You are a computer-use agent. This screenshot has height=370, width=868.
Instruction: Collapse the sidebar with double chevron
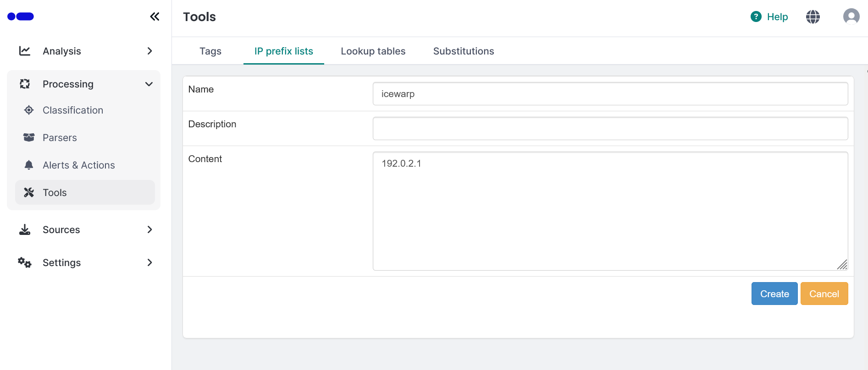155,16
